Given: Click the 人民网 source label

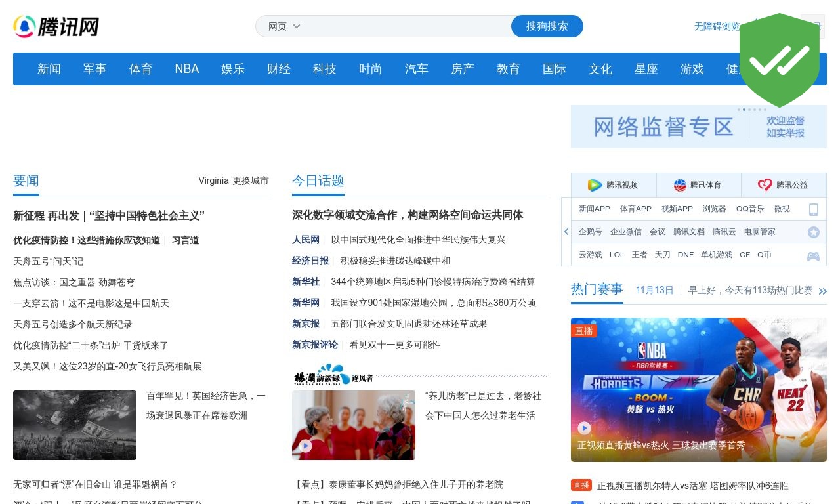Looking at the screenshot, I should point(306,240).
